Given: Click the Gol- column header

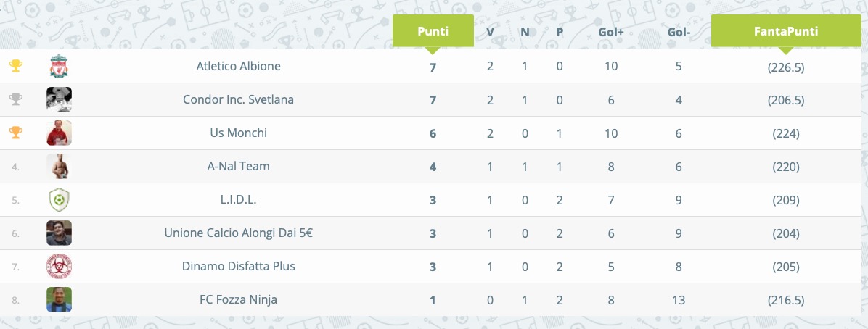Looking at the screenshot, I should point(679,32).
